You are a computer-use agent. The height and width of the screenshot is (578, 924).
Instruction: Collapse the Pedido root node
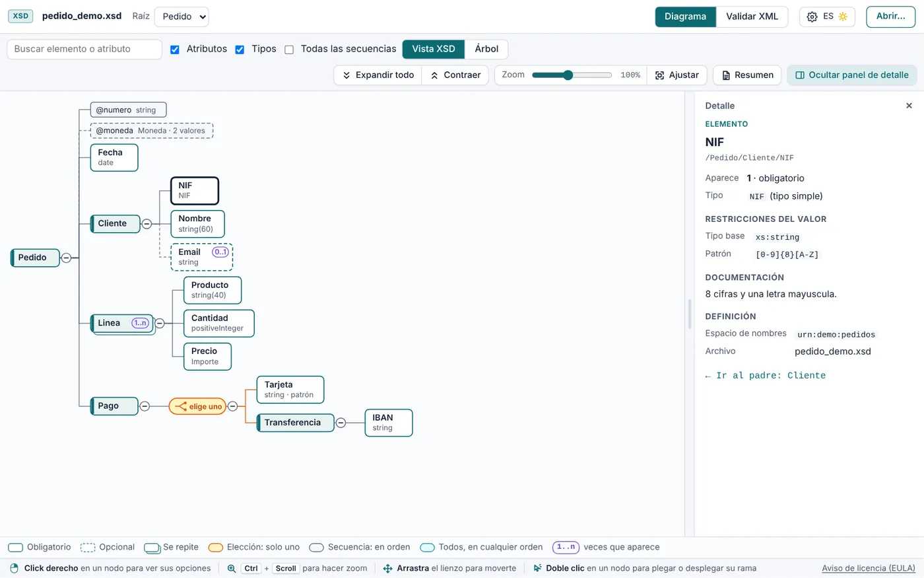click(66, 258)
